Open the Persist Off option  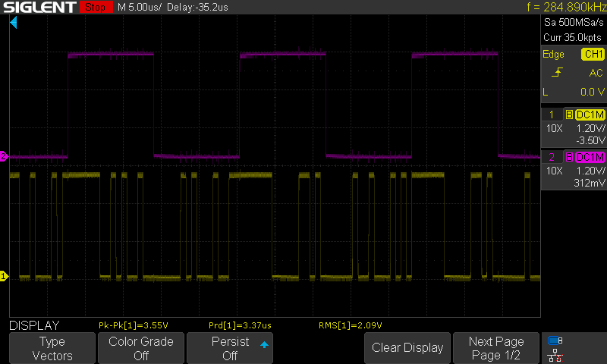[x=230, y=348]
